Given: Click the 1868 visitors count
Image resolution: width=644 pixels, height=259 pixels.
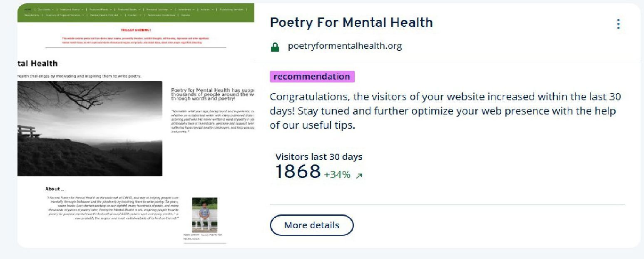Looking at the screenshot, I should pos(298,172).
